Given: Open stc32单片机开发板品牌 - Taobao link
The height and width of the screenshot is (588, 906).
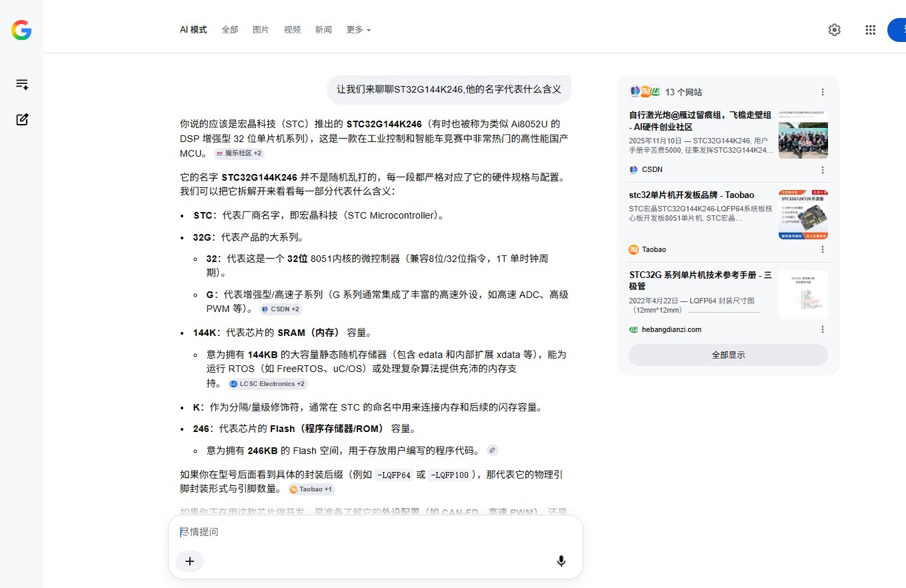Looking at the screenshot, I should pos(691,195).
